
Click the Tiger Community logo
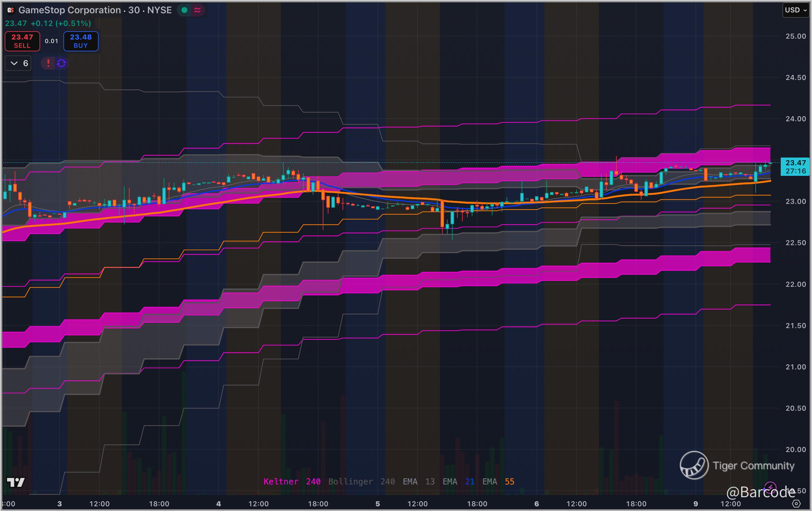pos(694,465)
